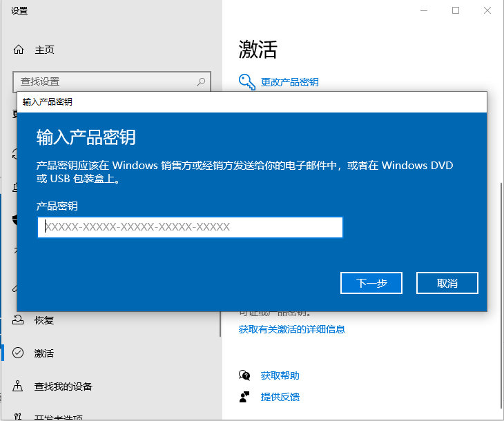Click the 查找我的设备 person-locator icon
This screenshot has width=504, height=421.
19,386
